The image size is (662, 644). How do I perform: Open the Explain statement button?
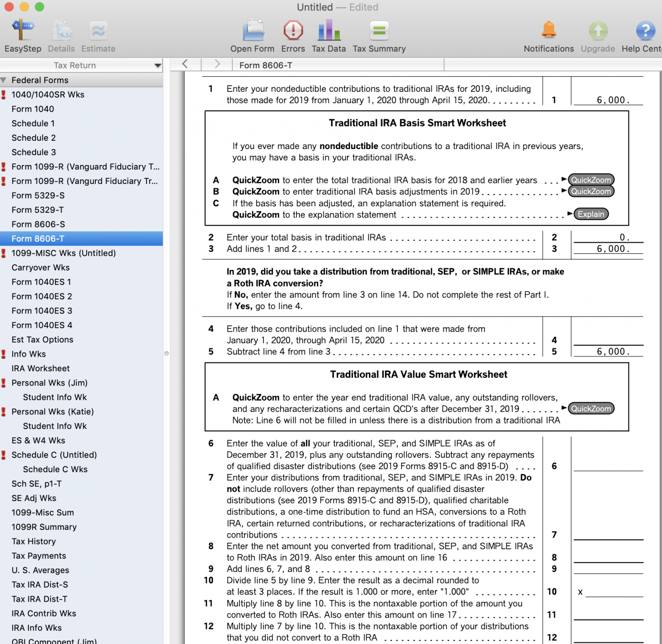tap(591, 214)
